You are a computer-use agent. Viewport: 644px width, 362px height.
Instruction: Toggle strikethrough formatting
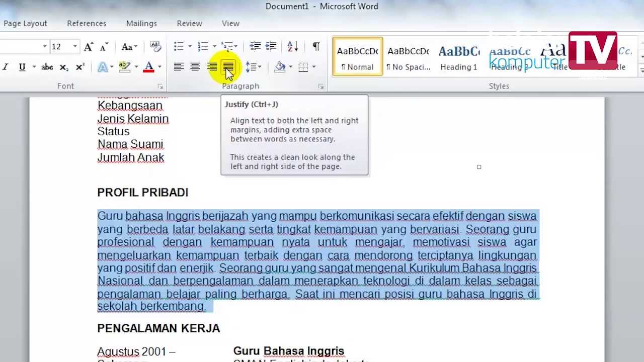pyautogui.click(x=47, y=67)
